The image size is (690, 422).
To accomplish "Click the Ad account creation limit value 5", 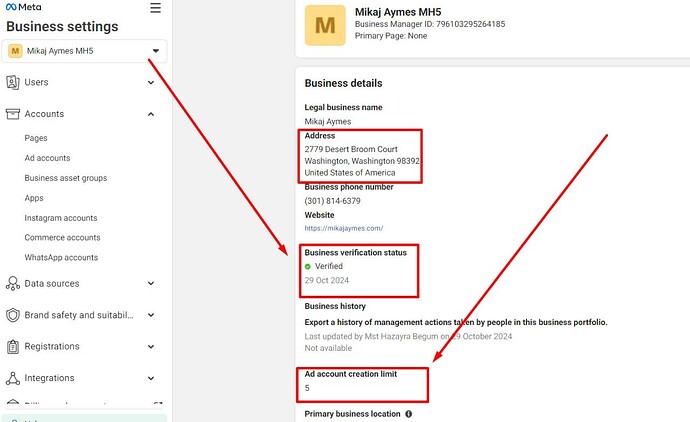I will click(307, 388).
